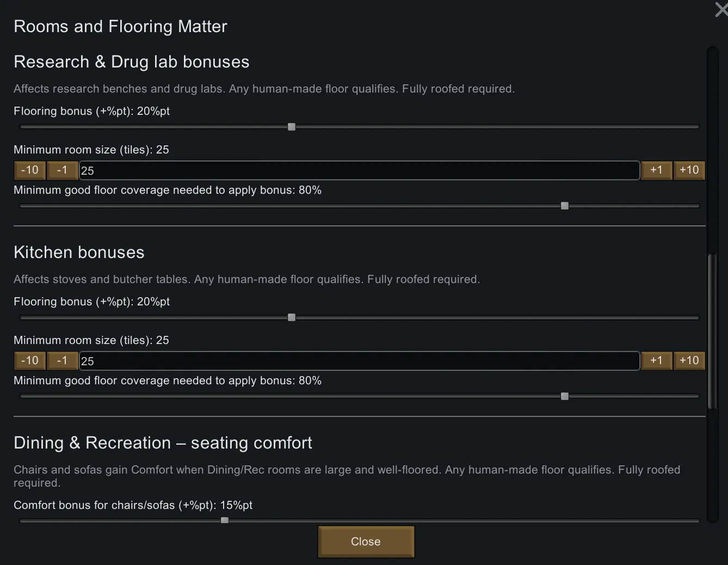The image size is (728, 565).
Task: Click the Close button at the bottom
Action: click(366, 542)
